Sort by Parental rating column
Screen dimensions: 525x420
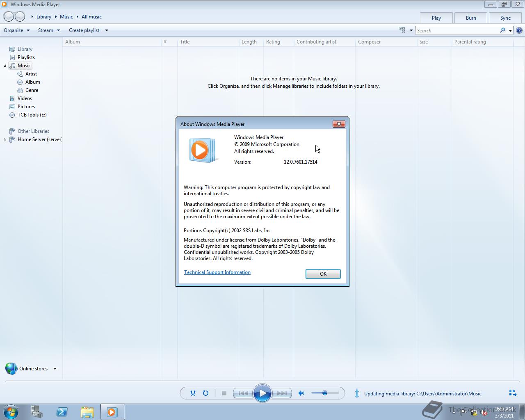[x=482, y=42]
